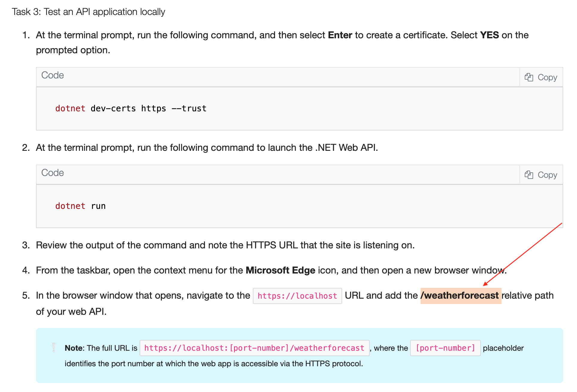The height and width of the screenshot is (392, 577).
Task: Click the exclamation icon in the Note box
Action: coord(54,348)
